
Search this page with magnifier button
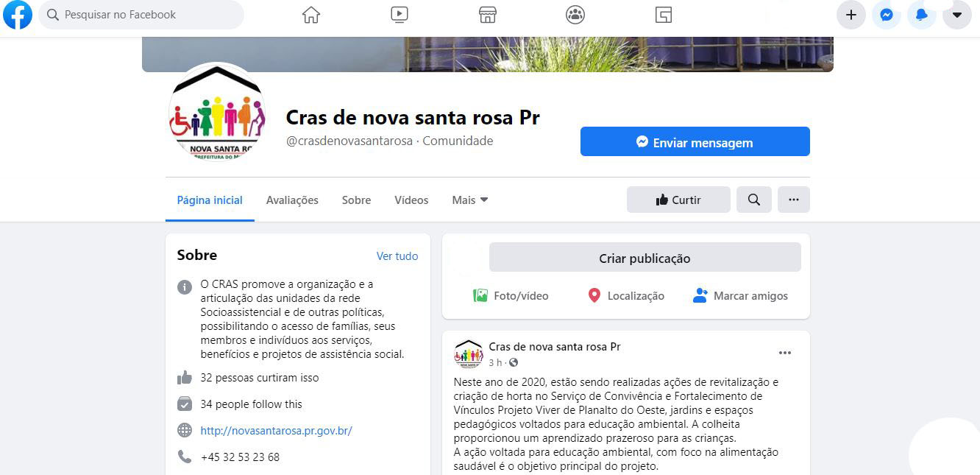pyautogui.click(x=754, y=200)
